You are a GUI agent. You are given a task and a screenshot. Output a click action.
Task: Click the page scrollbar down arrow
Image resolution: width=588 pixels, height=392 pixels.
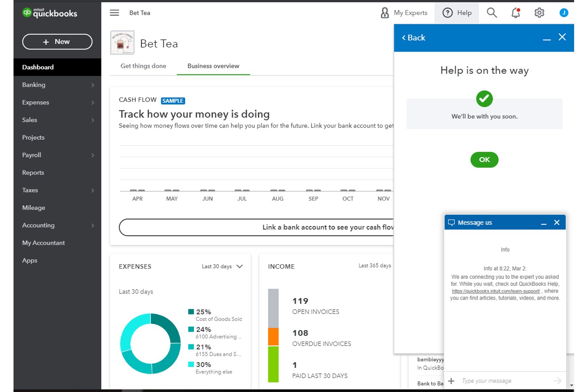coord(571,385)
